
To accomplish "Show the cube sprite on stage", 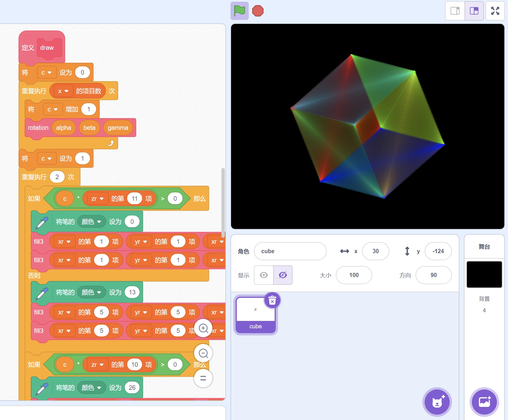I will pos(264,275).
